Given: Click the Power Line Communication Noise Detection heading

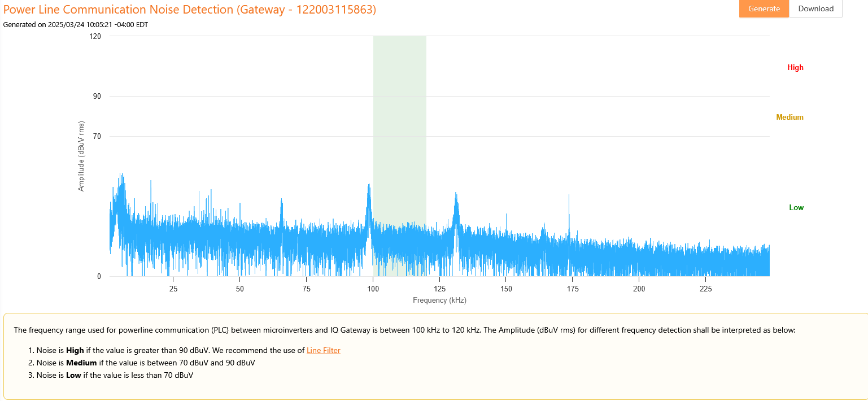Looking at the screenshot, I should click(x=190, y=10).
